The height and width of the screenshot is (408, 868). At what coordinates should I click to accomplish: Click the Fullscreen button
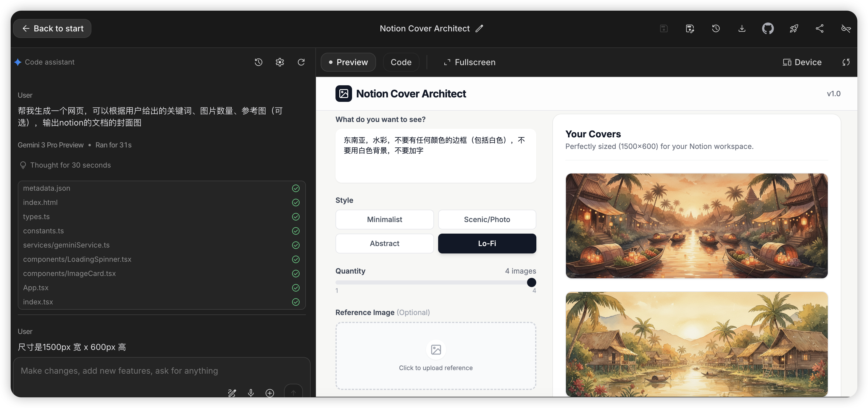(x=470, y=62)
